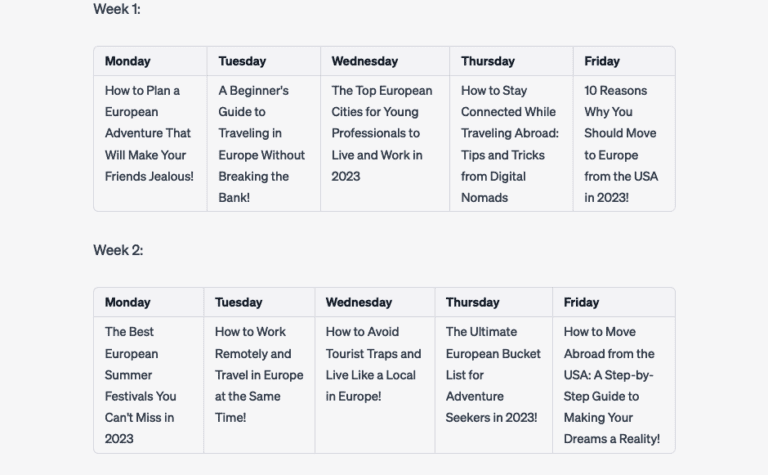Click "How to Plan a European Adventure" cell
This screenshot has width=768, height=475.
click(149, 133)
